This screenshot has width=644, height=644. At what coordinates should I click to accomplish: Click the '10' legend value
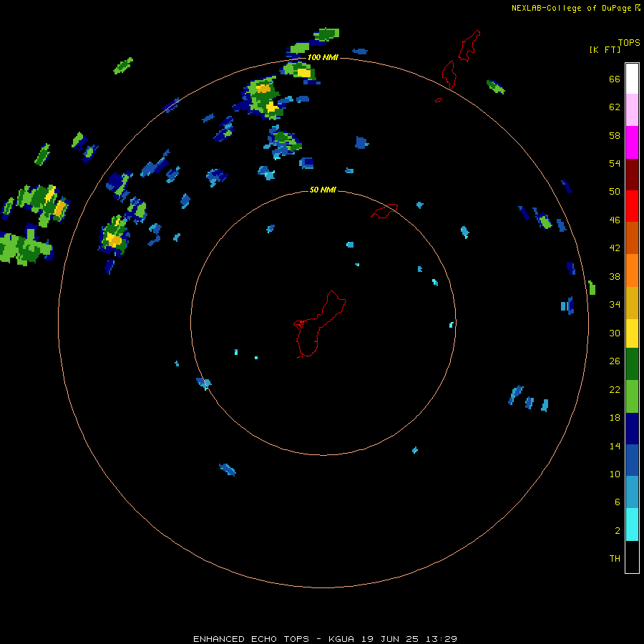(x=615, y=474)
